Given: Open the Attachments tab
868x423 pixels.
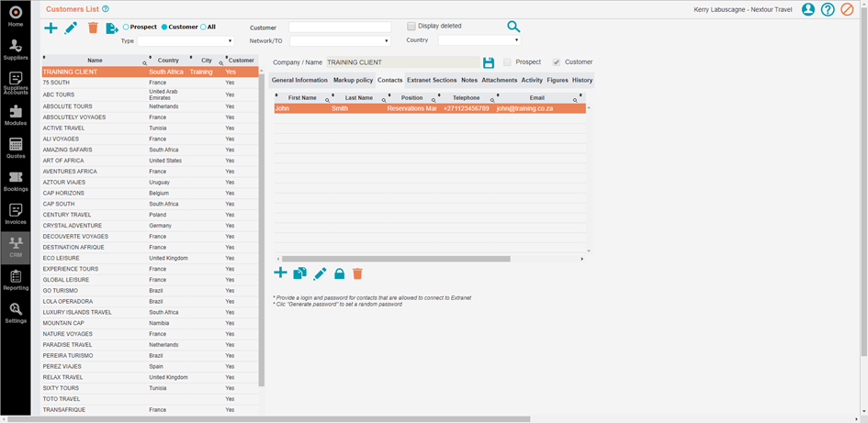Looking at the screenshot, I should click(500, 80).
